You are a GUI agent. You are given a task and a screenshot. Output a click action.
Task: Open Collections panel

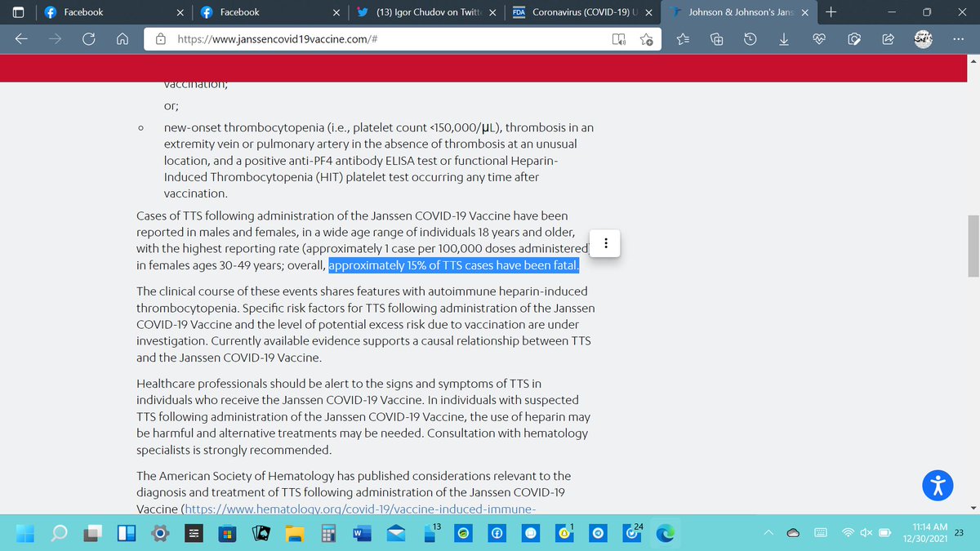click(716, 39)
